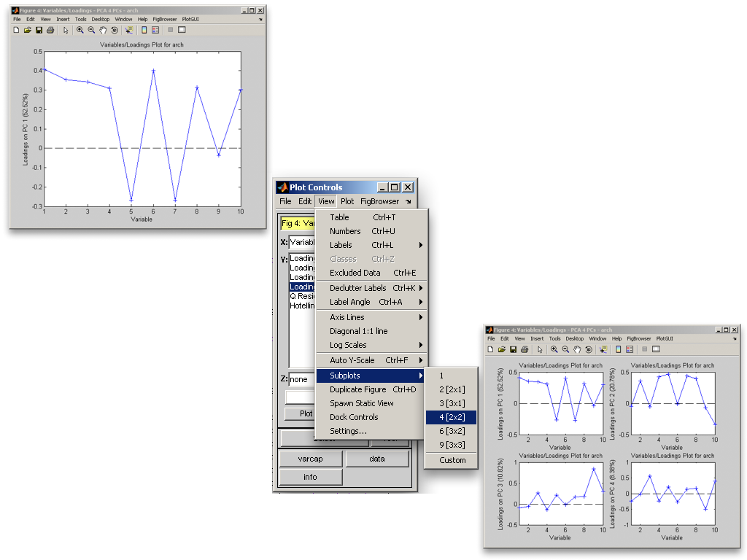The width and height of the screenshot is (747, 560).
Task: Click Insert Legend icon in bottom-right figure
Action: (x=630, y=349)
